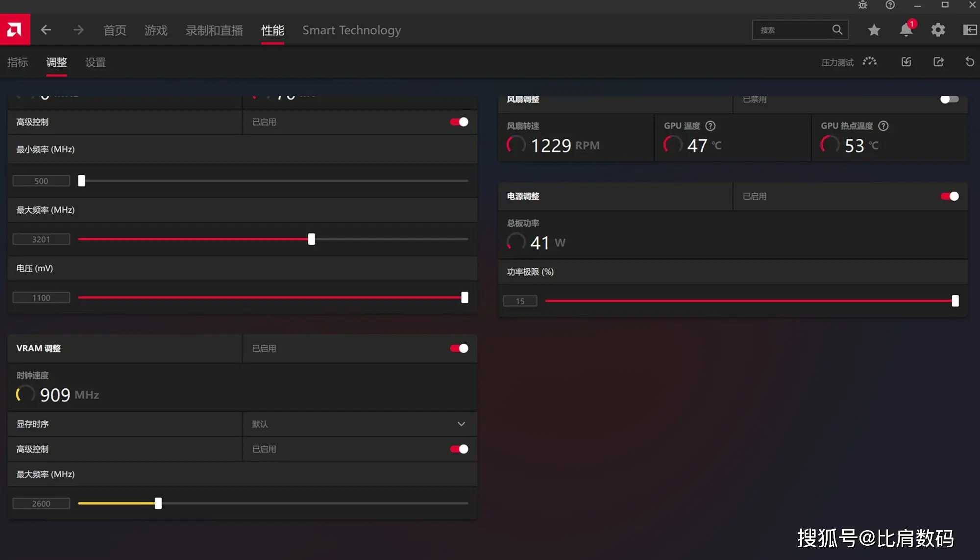Click the 3201 maximum frequency field
This screenshot has width=980, height=560.
point(41,239)
